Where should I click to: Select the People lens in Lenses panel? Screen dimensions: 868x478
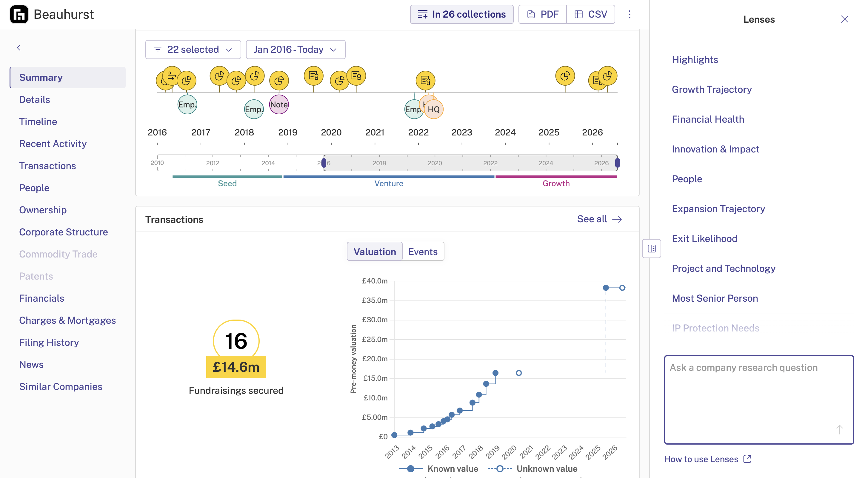tap(687, 179)
